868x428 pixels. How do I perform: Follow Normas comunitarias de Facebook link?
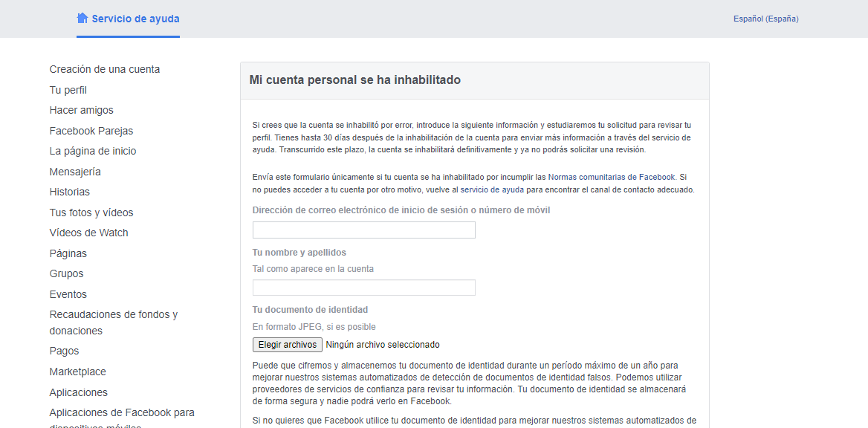(612, 177)
